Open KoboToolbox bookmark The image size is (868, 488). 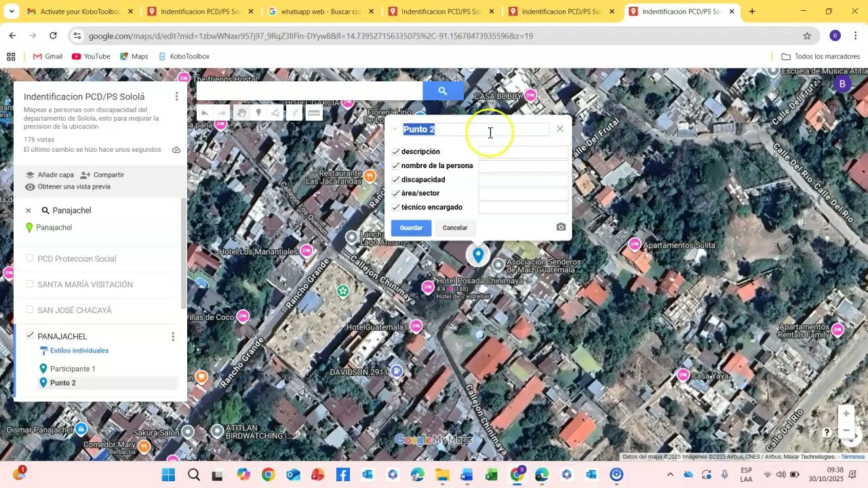(x=184, y=56)
